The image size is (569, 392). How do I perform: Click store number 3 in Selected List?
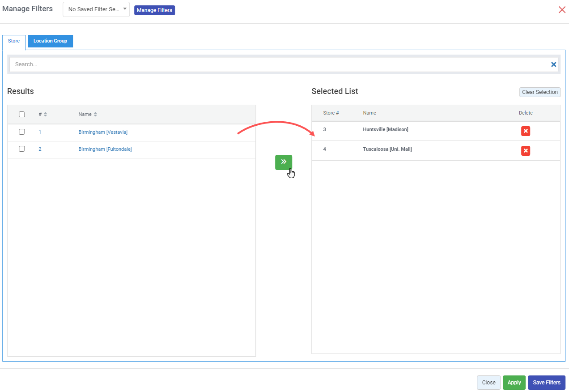point(325,129)
